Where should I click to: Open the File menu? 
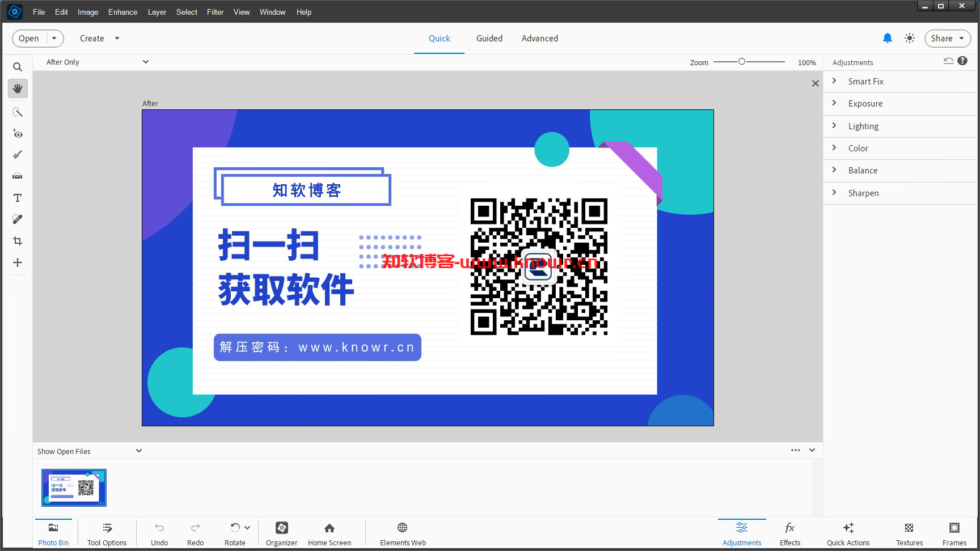(x=39, y=12)
